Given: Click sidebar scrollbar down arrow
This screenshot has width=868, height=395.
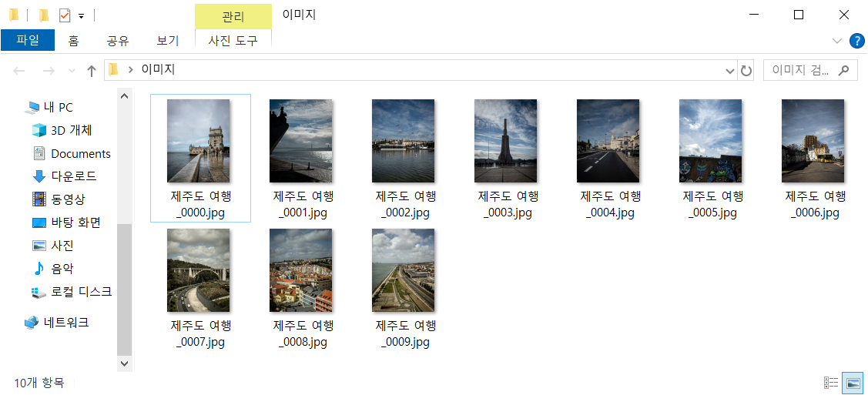Looking at the screenshot, I should 125,363.
